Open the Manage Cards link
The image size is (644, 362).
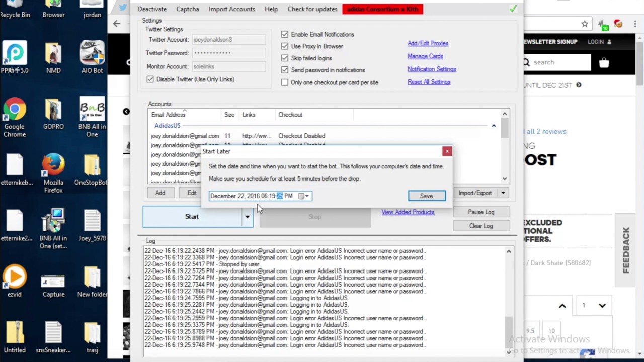coord(425,56)
